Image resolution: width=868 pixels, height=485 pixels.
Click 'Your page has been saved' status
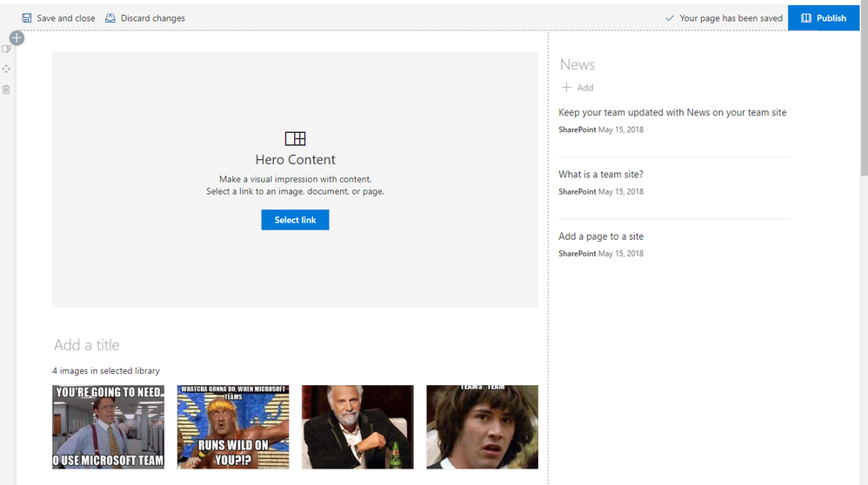(724, 18)
